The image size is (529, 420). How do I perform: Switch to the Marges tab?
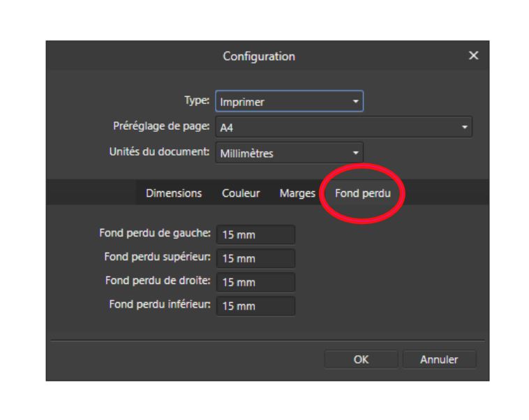coord(297,193)
